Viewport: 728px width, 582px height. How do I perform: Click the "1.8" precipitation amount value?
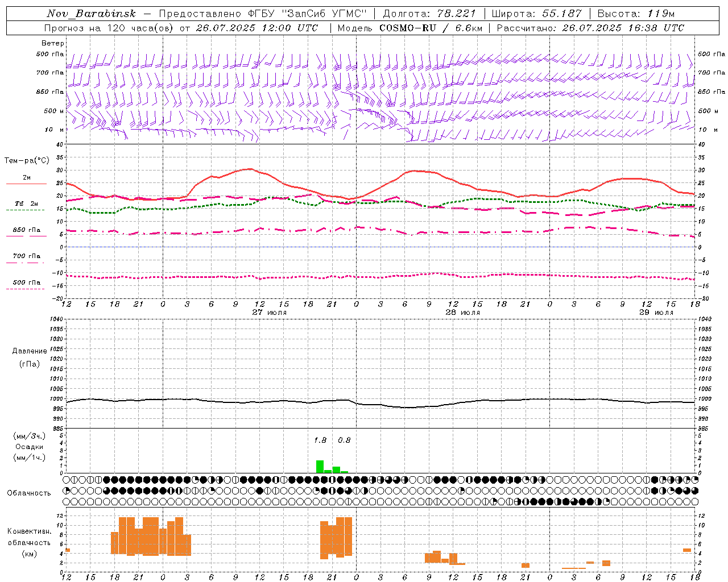click(x=320, y=440)
